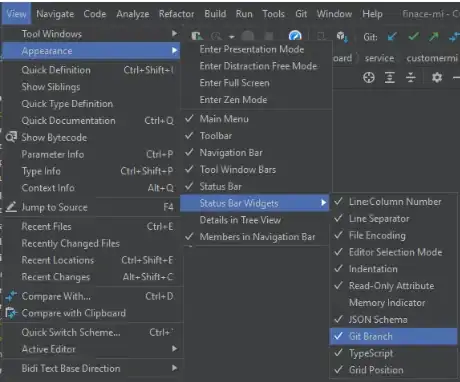Viewport: 460px width, 382px height.
Task: Toggle File Encoding widget
Action: tap(393, 235)
